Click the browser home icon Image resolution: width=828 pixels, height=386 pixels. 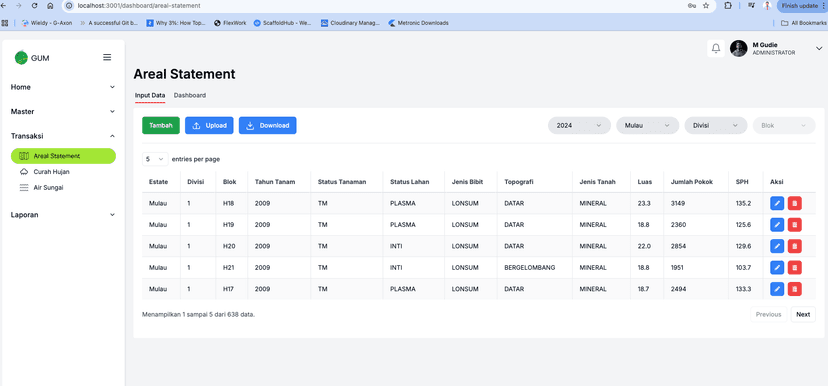(50, 5)
